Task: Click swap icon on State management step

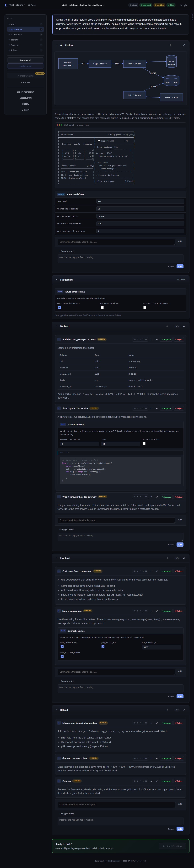Action: (151, 611)
